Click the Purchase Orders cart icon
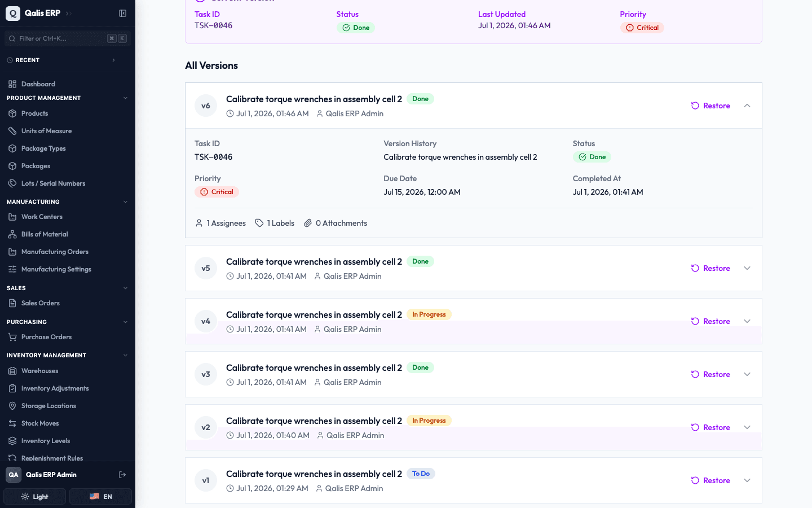The height and width of the screenshot is (508, 812). click(x=12, y=337)
